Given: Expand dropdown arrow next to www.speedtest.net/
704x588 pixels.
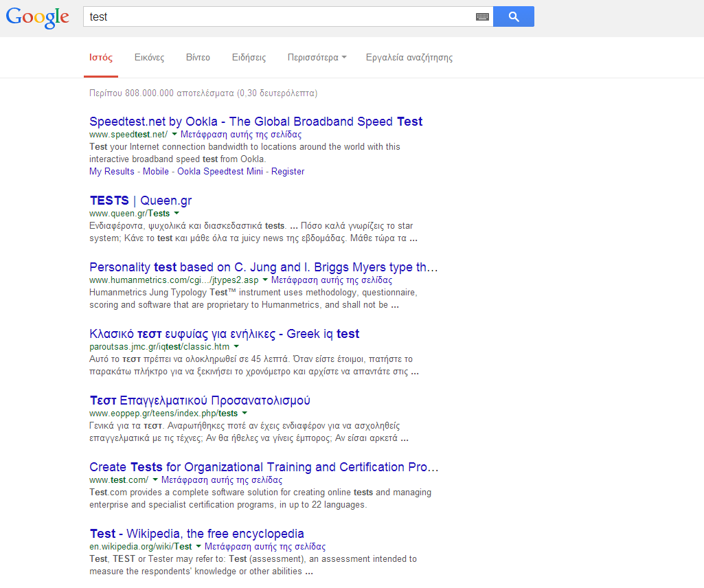Looking at the screenshot, I should [174, 134].
